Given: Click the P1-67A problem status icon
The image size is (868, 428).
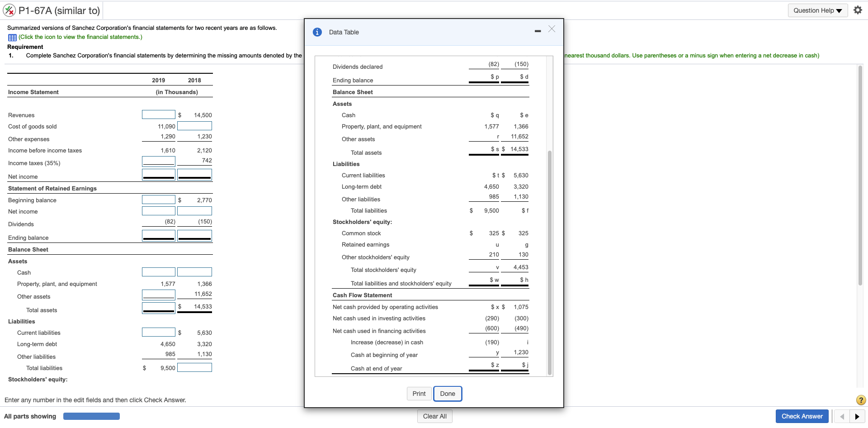Looking at the screenshot, I should [9, 10].
